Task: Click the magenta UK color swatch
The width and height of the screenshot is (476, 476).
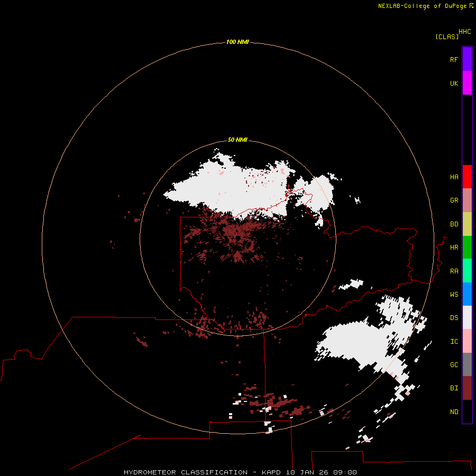Action: pyautogui.click(x=467, y=83)
